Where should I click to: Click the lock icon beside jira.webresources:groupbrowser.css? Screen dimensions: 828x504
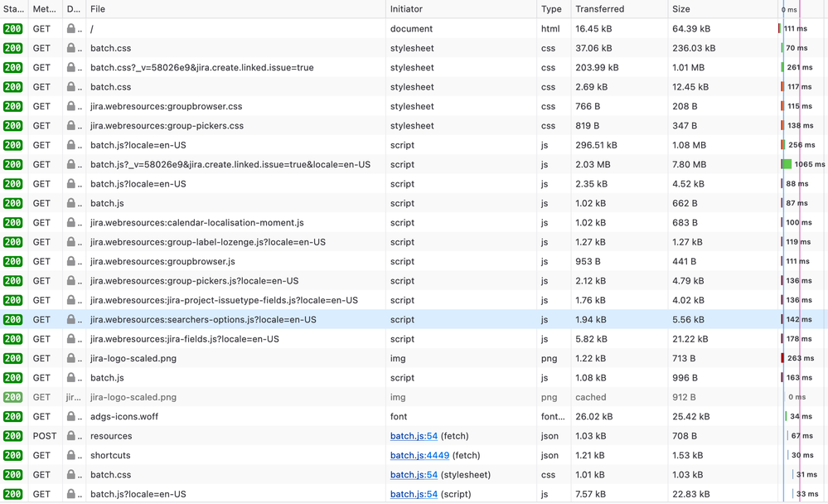pyautogui.click(x=72, y=106)
